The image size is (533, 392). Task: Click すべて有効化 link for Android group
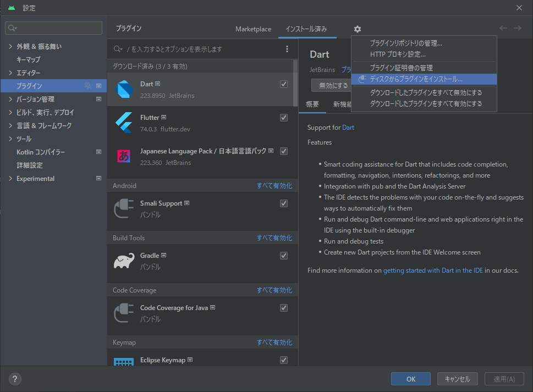tap(274, 186)
